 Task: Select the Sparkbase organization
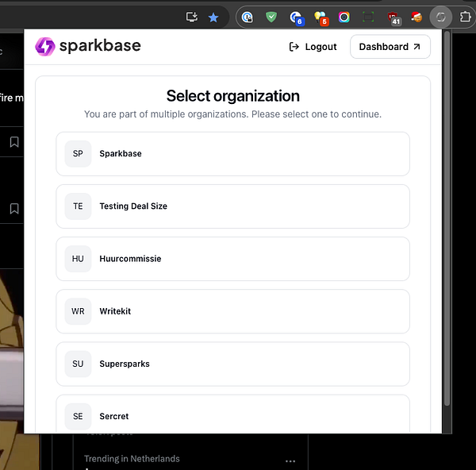coord(232,154)
